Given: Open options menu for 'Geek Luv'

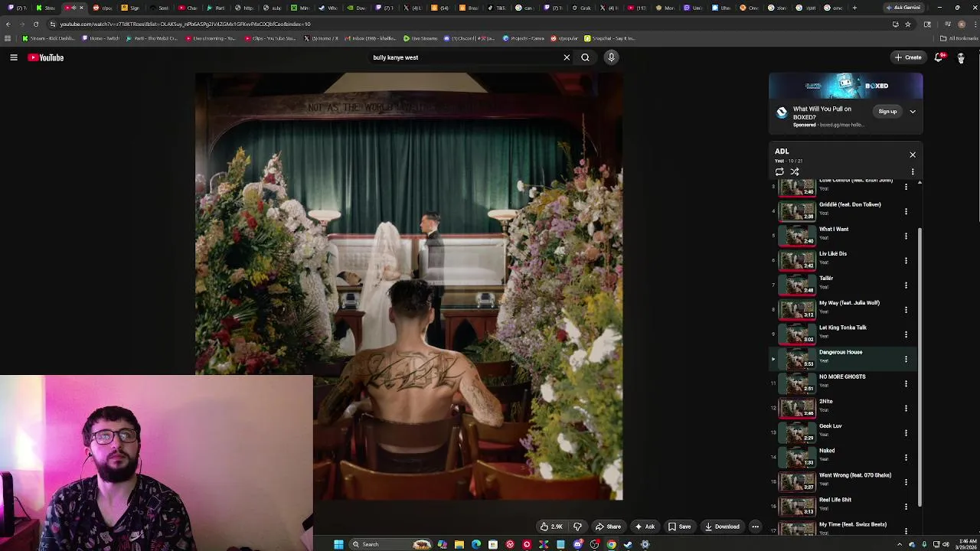Looking at the screenshot, I should tap(906, 432).
